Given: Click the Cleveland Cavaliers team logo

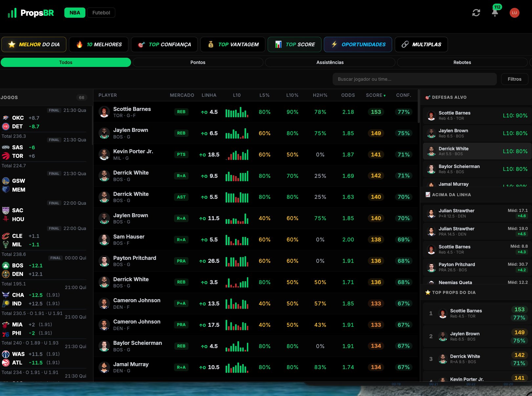Looking at the screenshot, I should click(x=6, y=236).
